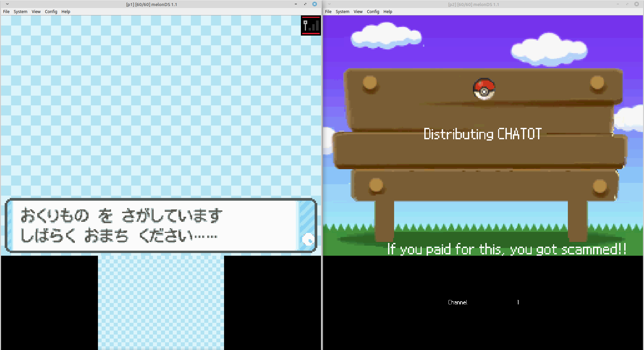Click the "Distributing CHATOT" text on the signboard
Screen dimensions: 644x350
click(483, 134)
